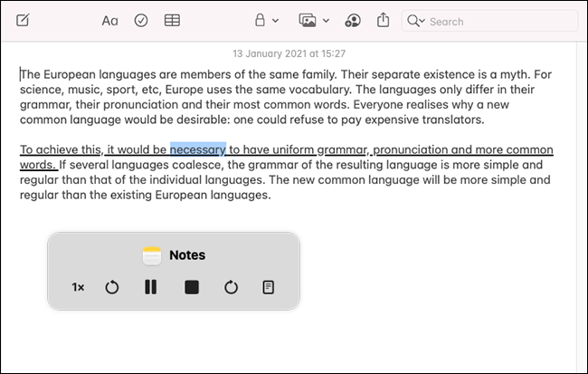Insert a checklist using the checkmark icon
The image size is (588, 374).
coord(141,21)
